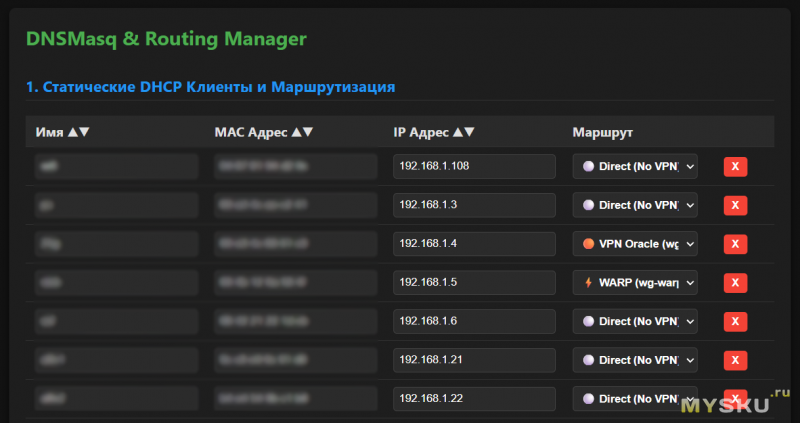Edit name field in 192.168.1.5 row
This screenshot has height=423, width=800.
[116, 283]
